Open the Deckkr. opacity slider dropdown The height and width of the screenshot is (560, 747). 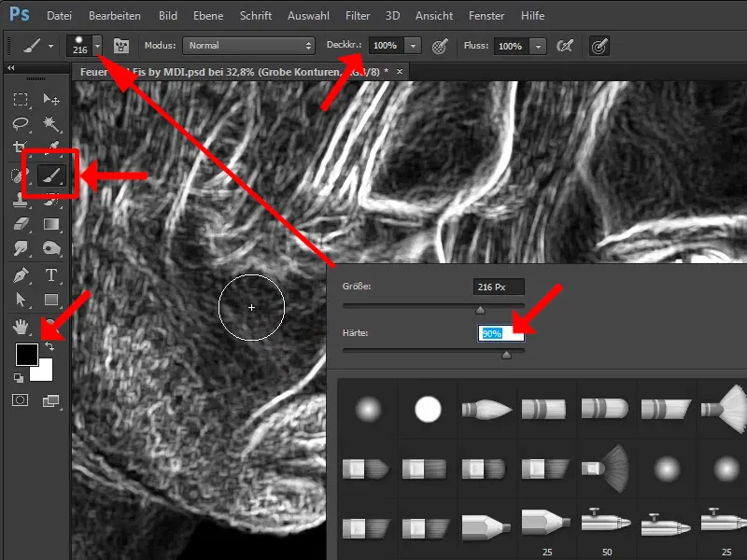point(413,46)
